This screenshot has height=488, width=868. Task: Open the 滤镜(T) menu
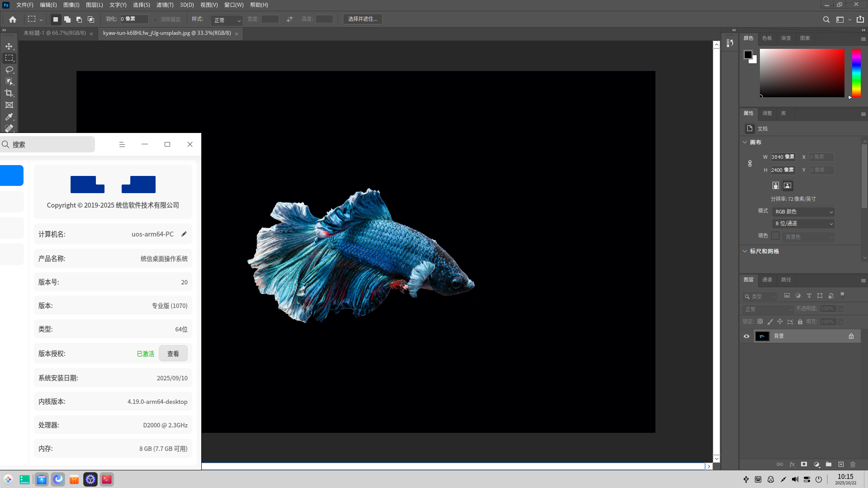(x=165, y=5)
